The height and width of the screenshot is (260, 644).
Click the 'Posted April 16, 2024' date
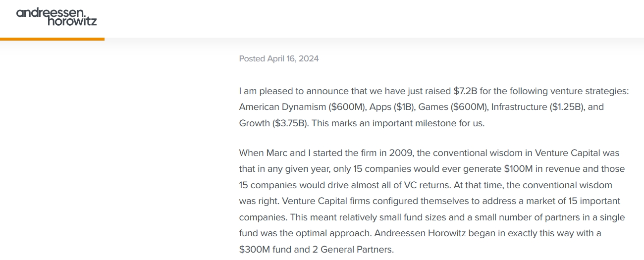tap(279, 58)
